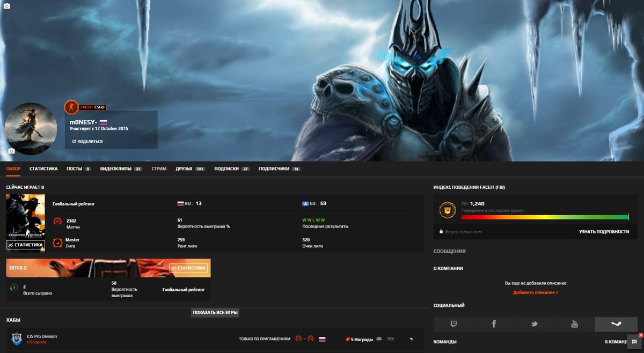Click the Dota 2 Статистика button
This screenshot has width=644, height=353.
pos(188,268)
